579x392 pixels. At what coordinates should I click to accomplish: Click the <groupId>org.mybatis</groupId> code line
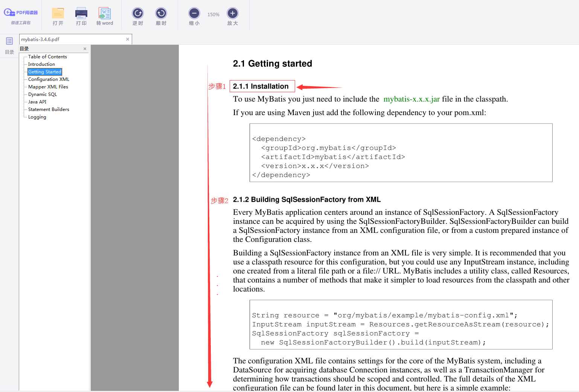point(328,148)
